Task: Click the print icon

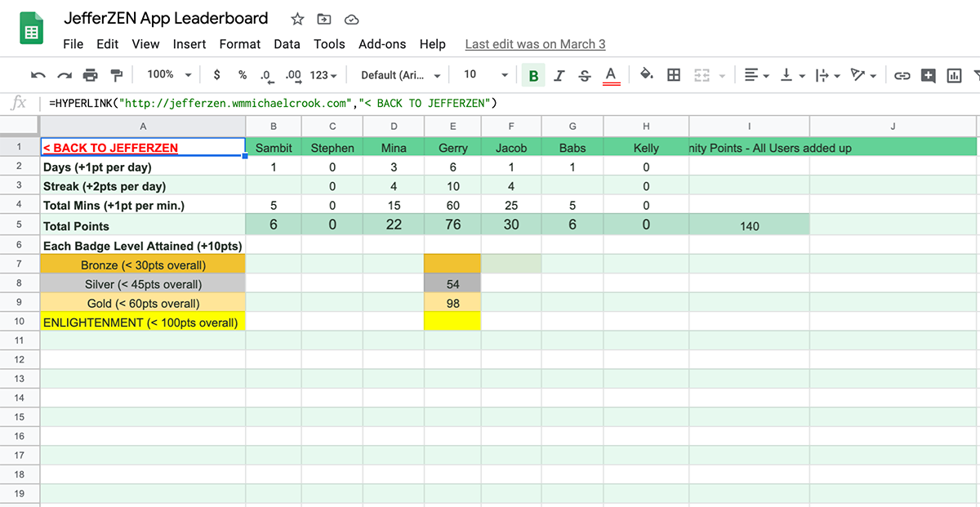Action: (x=91, y=75)
